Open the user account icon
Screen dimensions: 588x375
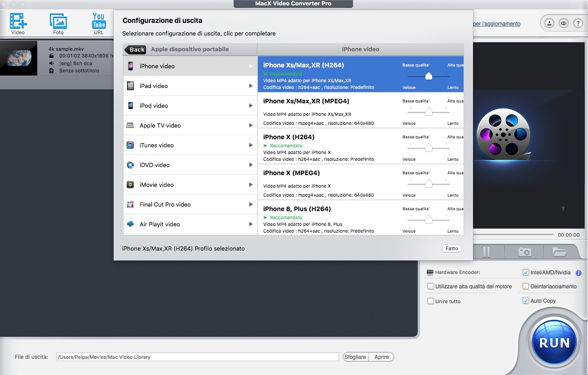pyautogui.click(x=549, y=23)
